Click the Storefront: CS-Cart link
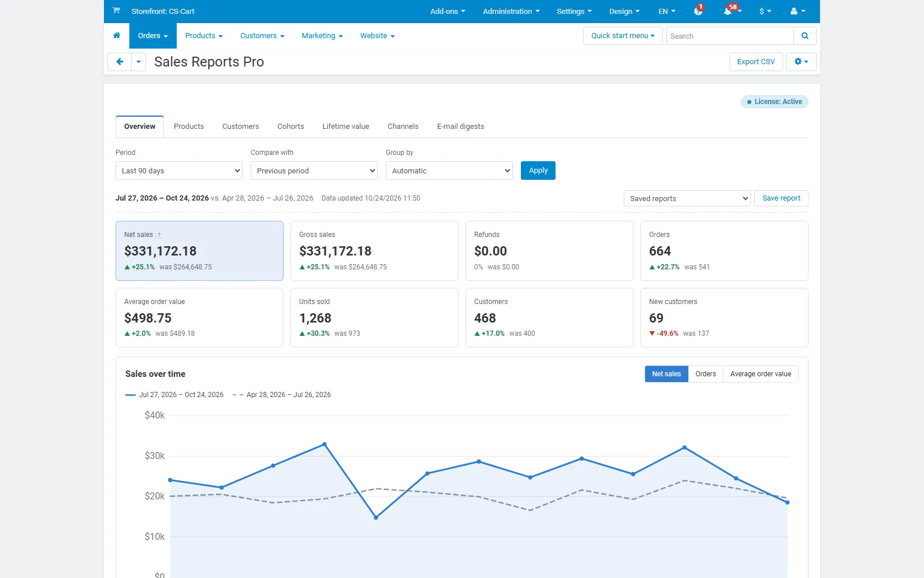The width and height of the screenshot is (924, 578). (x=163, y=11)
